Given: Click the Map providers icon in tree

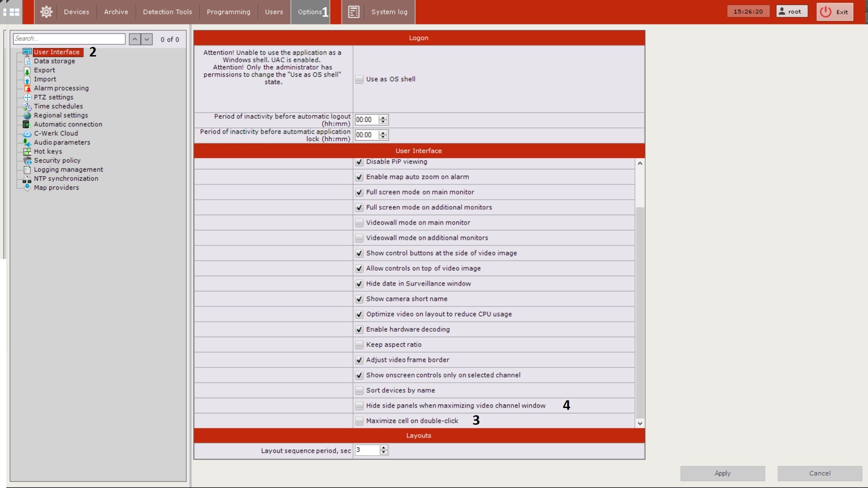Looking at the screenshot, I should [27, 188].
